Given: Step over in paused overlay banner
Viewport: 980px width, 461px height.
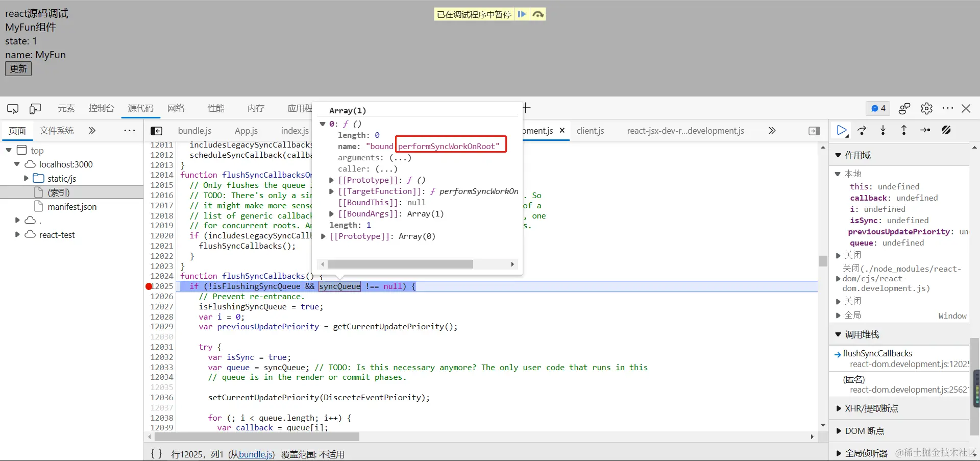Looking at the screenshot, I should click(x=538, y=14).
